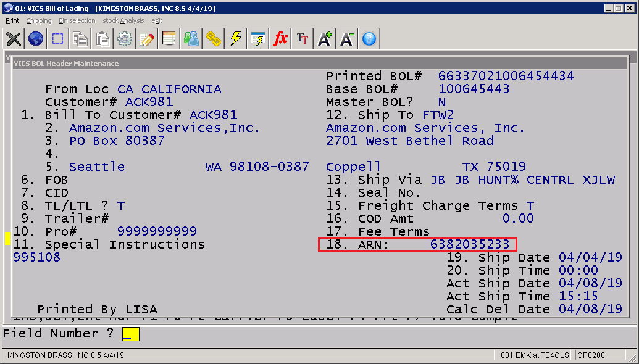Click the Calc Del Date value 04/08/19
This screenshot has width=639, height=364.
click(590, 309)
